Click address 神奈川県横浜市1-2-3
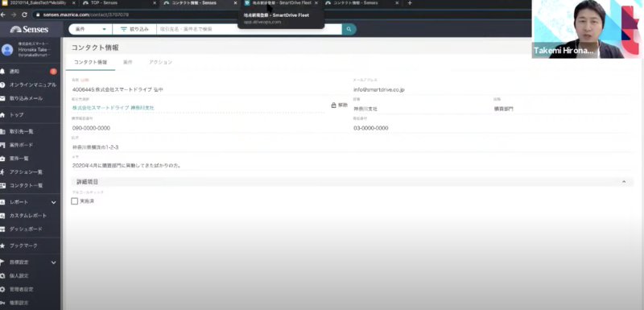Screen dimensions: 644x310 96,147
